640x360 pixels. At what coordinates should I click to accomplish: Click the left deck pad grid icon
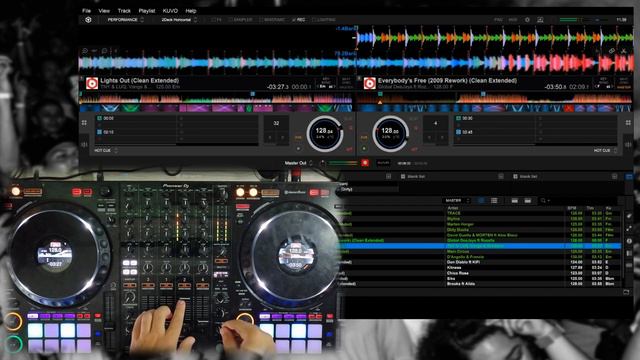click(84, 123)
